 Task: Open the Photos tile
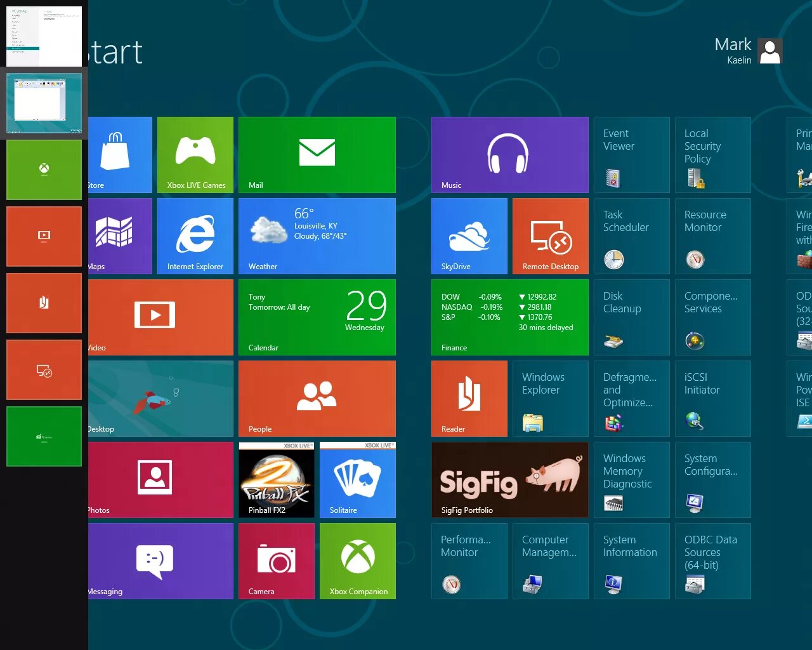(x=160, y=480)
